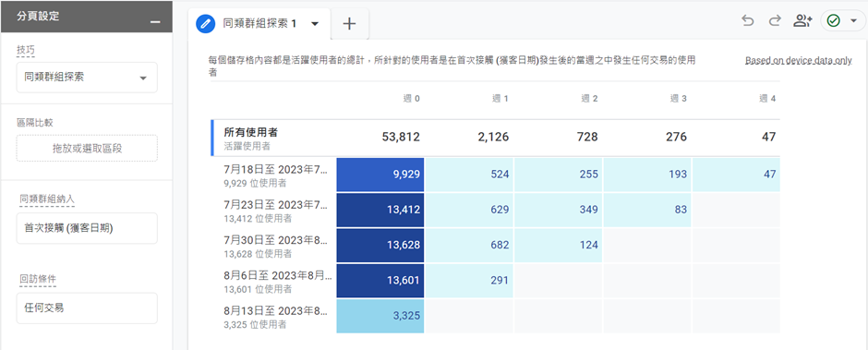This screenshot has width=868, height=350.
Task: Click total cell 728
Action: 586,137
